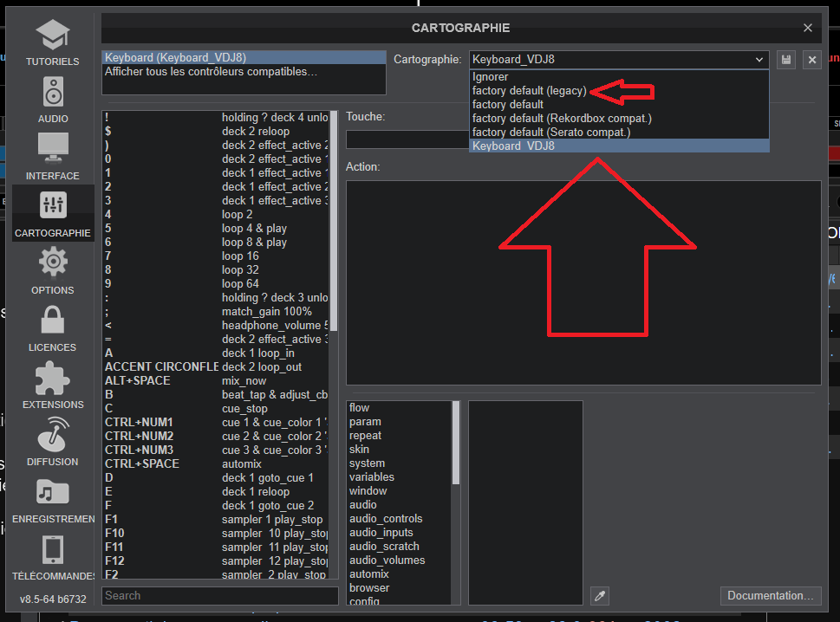Viewport: 840px width, 622px height.
Task: Select audio_controls action category
Action: click(x=399, y=519)
